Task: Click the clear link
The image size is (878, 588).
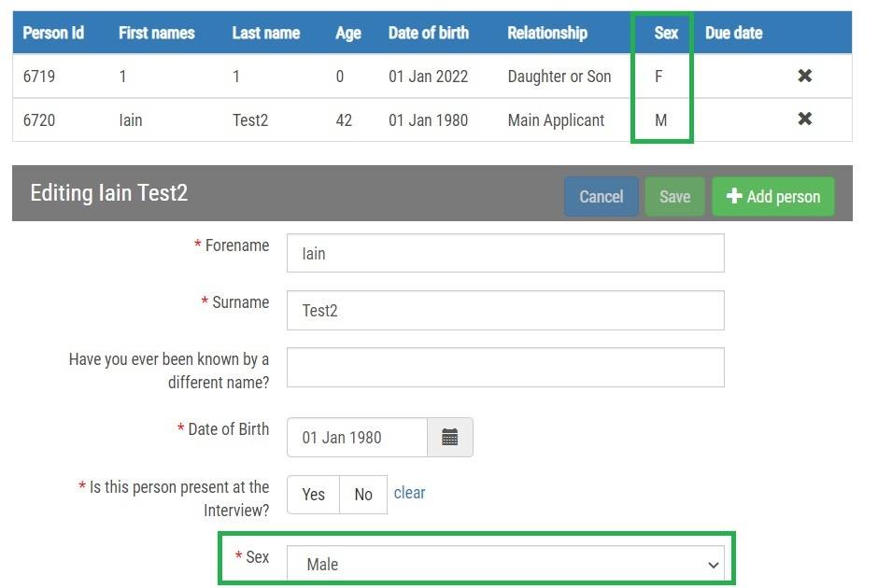Action: click(x=409, y=493)
